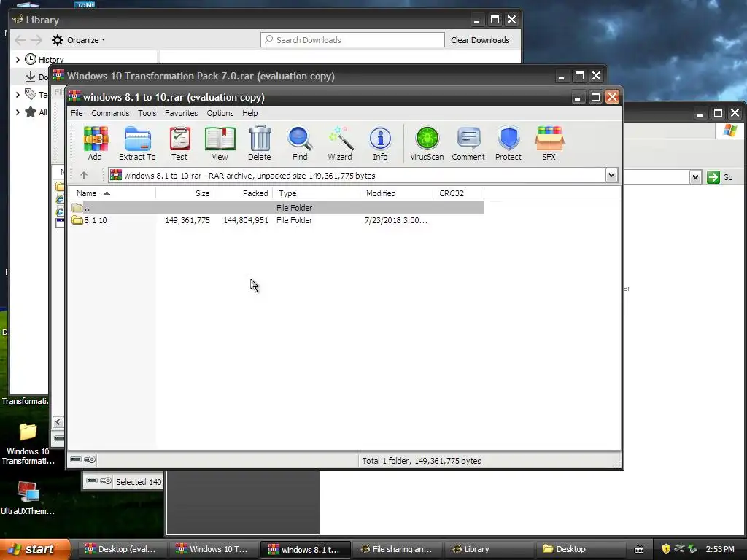The height and width of the screenshot is (560, 747).
Task: Click the Organize gear in Library window
Action: point(58,40)
